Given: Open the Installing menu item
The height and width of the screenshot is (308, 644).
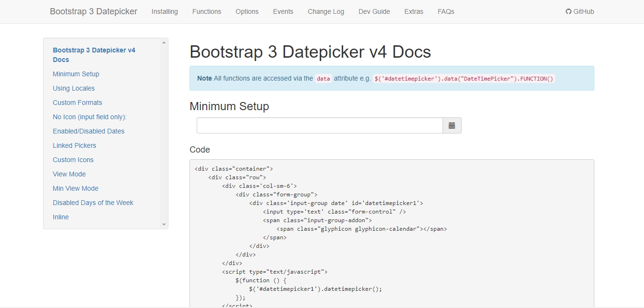Looking at the screenshot, I should click(165, 11).
